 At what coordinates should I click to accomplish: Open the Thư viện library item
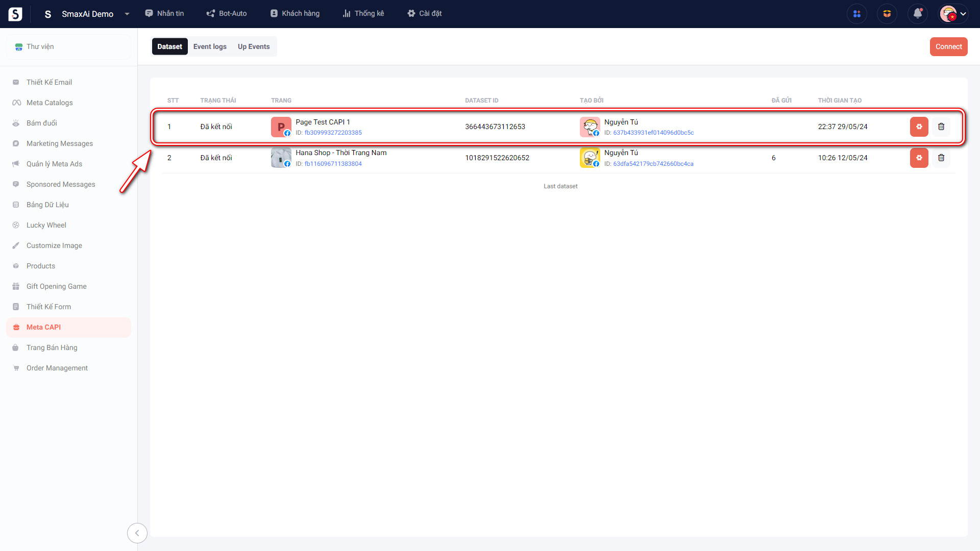40,46
